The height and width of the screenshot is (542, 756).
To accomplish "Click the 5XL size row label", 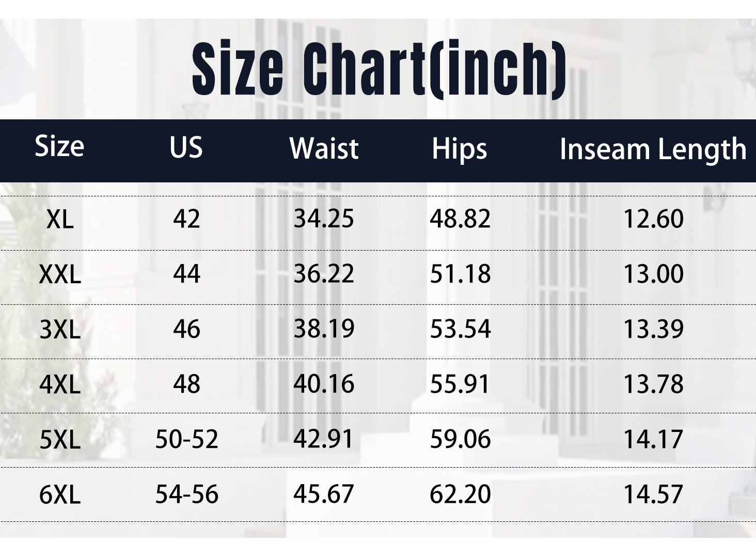I will [x=60, y=440].
